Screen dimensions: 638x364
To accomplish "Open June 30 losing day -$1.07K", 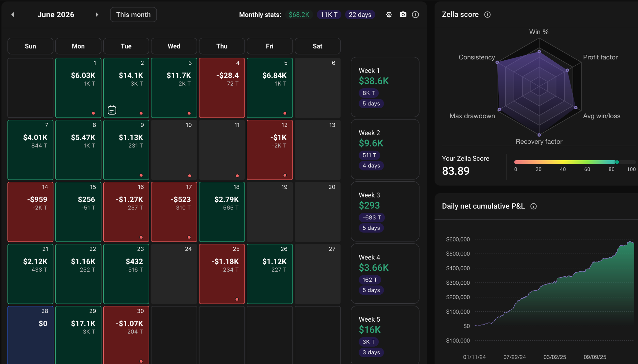I will tap(126, 335).
